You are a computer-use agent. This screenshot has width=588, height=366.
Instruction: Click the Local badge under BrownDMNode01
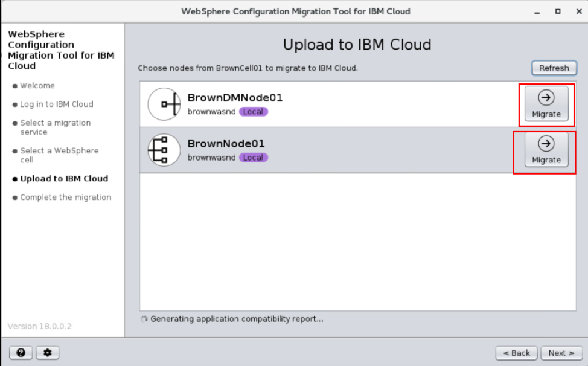tap(254, 112)
